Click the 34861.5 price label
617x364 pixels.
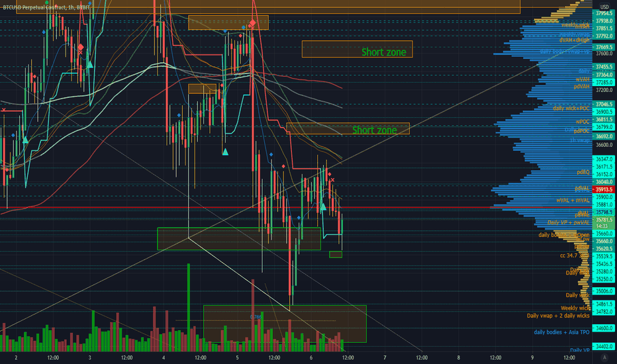pos(604,304)
